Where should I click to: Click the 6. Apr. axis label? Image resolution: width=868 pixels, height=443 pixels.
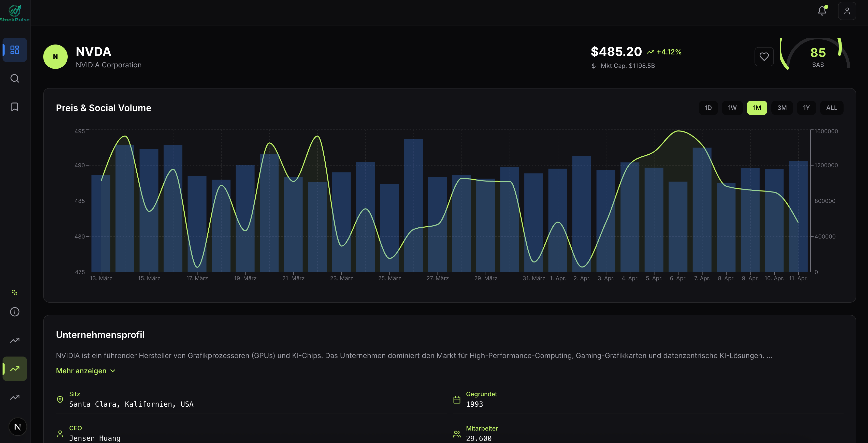678,278
